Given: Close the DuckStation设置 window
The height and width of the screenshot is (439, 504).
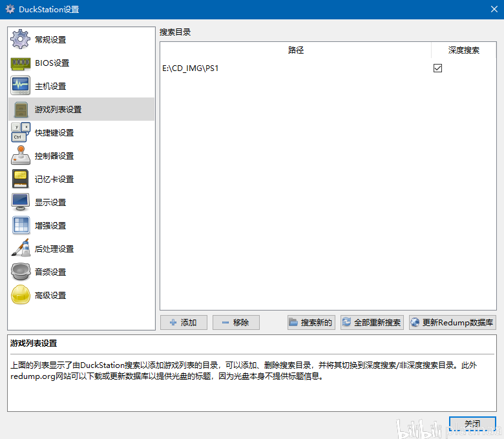Looking at the screenshot, I should 494,9.
